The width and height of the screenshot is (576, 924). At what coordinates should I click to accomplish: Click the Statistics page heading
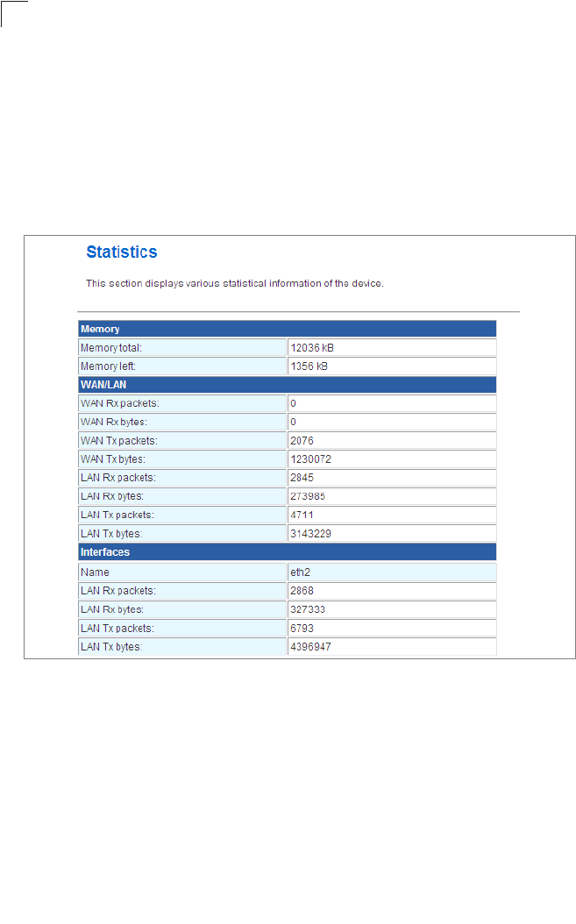[122, 252]
